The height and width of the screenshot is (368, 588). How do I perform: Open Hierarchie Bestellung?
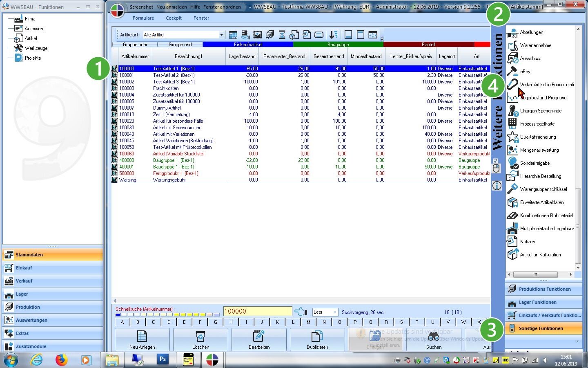(540, 176)
